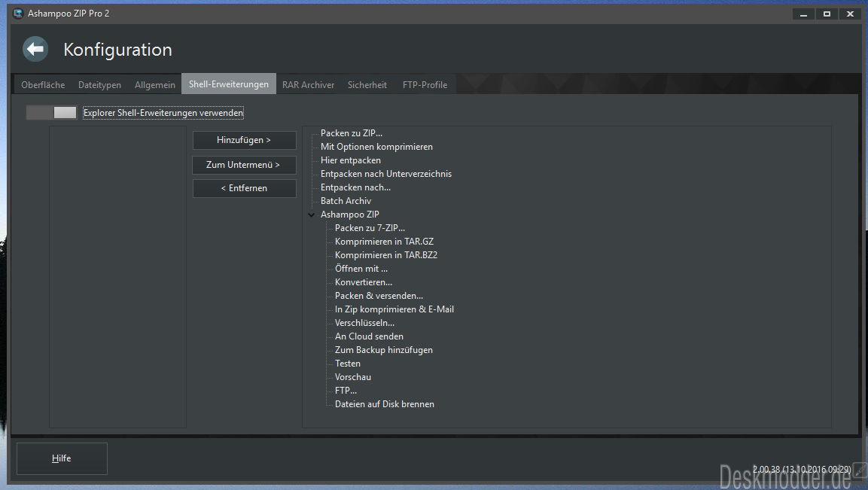Select 'Komprimieren in TAR.BZ2' entry
The height and width of the screenshot is (490, 868).
point(386,255)
